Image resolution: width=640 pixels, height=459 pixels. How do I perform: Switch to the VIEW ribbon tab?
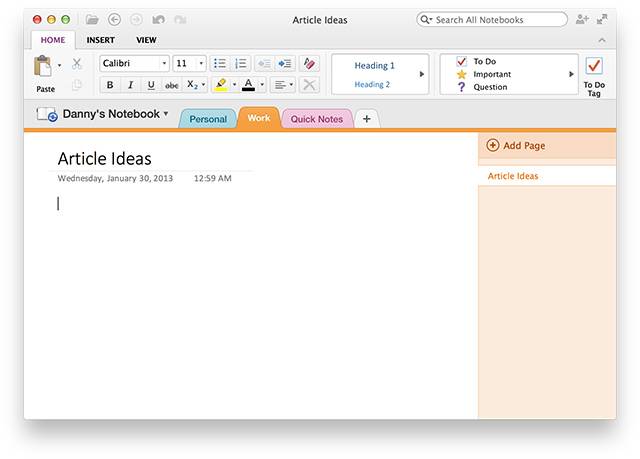[x=146, y=40]
